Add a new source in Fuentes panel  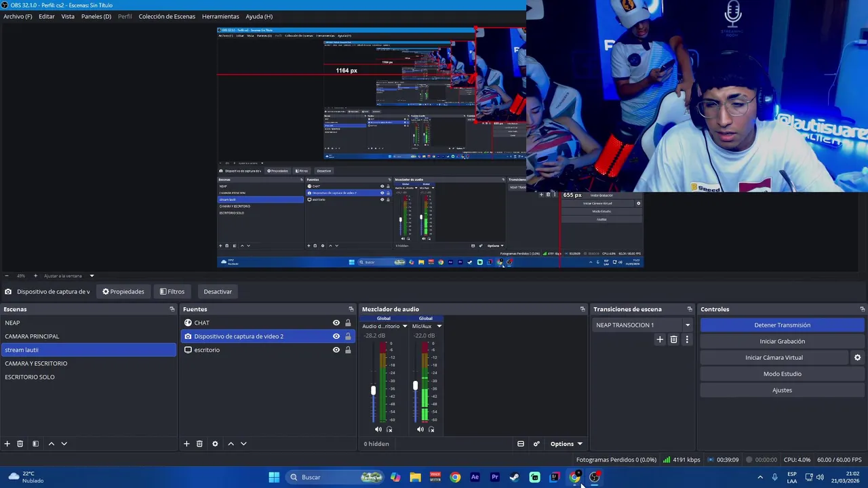point(186,444)
